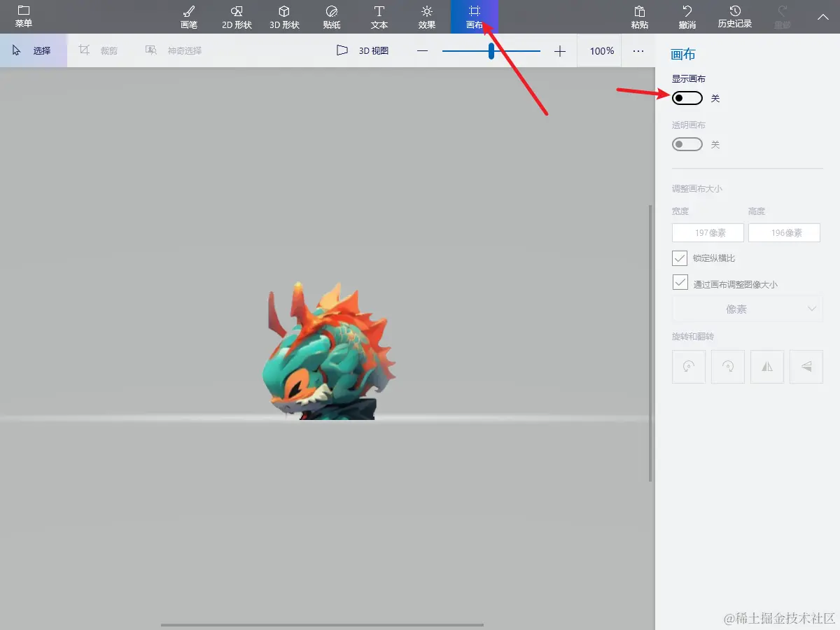Image resolution: width=840 pixels, height=630 pixels.
Task: Click the greyed 重做 redo button
Action: click(x=783, y=17)
